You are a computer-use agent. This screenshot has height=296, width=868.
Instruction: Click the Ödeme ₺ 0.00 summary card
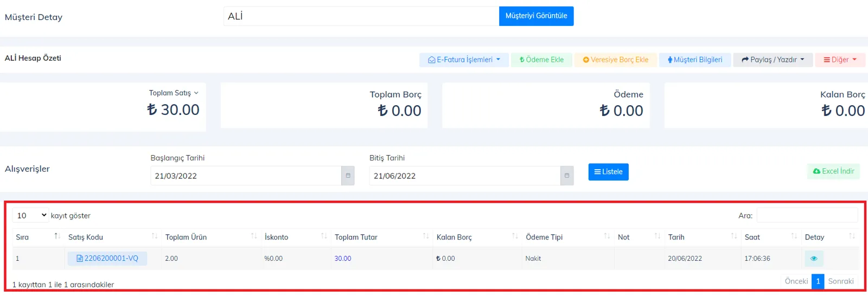point(546,105)
